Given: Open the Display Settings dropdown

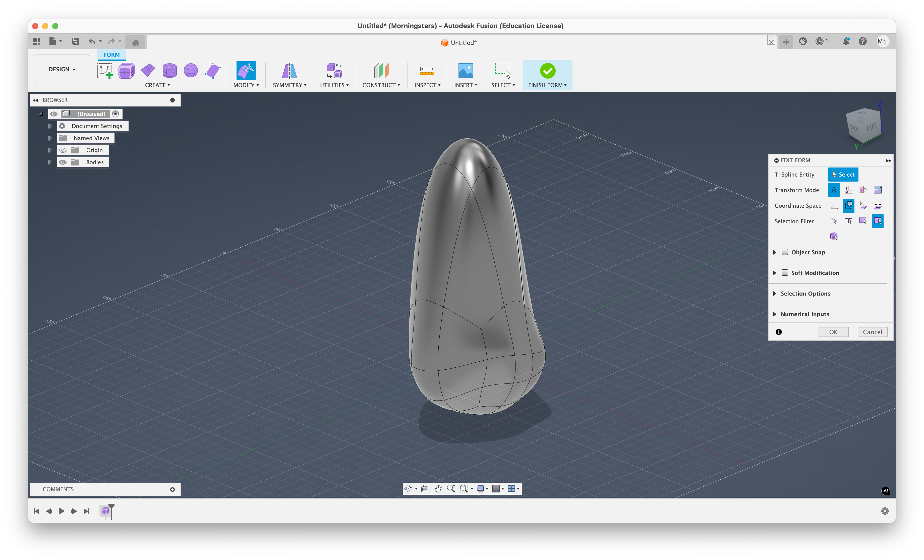Looking at the screenshot, I should pyautogui.click(x=482, y=488).
